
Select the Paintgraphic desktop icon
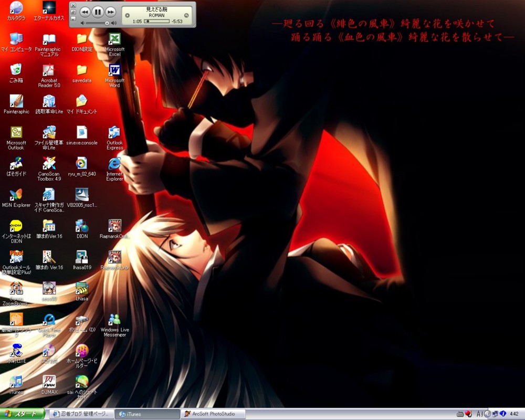(x=16, y=104)
